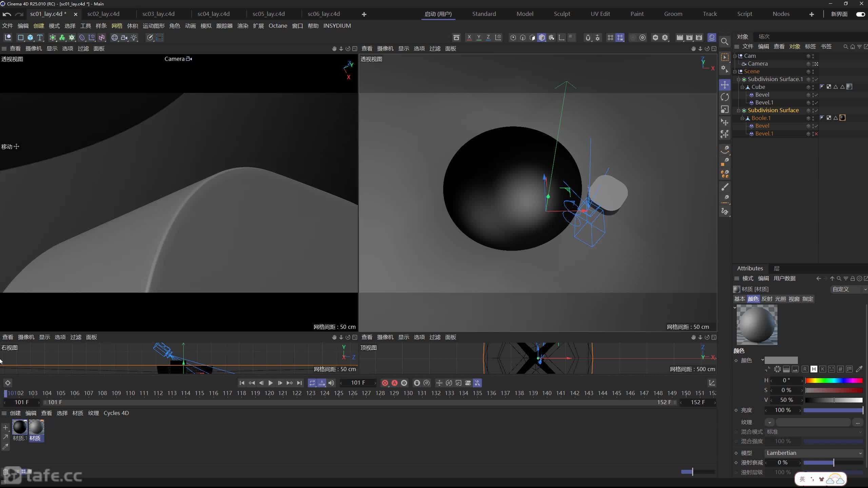Open the Octane menu
The height and width of the screenshot is (488, 868).
(x=278, y=26)
